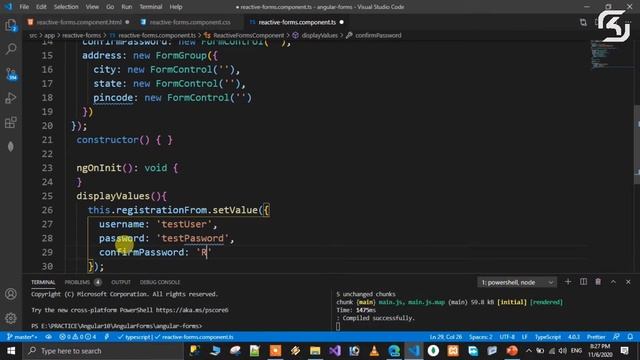The image size is (640, 360).
Task: Click the errors and warnings count in status bar
Action: pyautogui.click(x=78, y=337)
